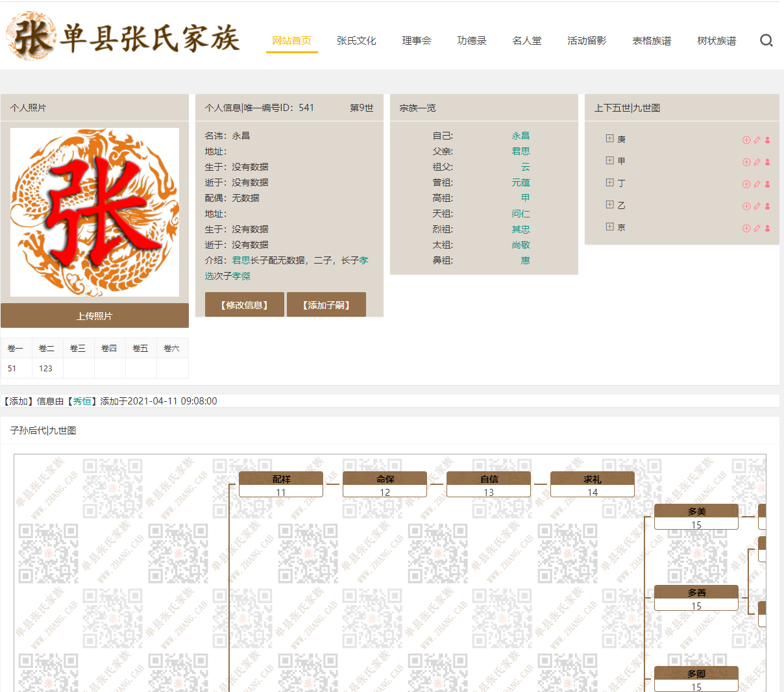Click the personal photo with red 张
Screen dimensions: 784x692
(95, 212)
